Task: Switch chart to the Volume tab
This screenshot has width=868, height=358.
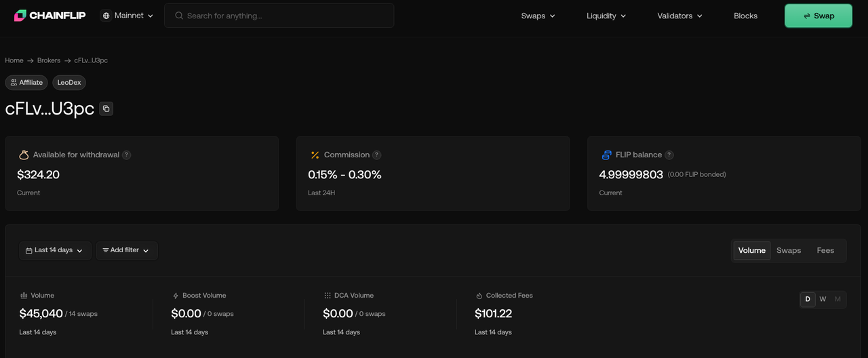Action: pos(752,250)
